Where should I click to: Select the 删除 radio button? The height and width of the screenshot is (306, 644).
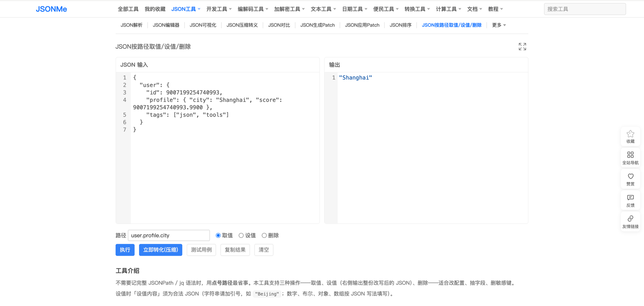264,235
